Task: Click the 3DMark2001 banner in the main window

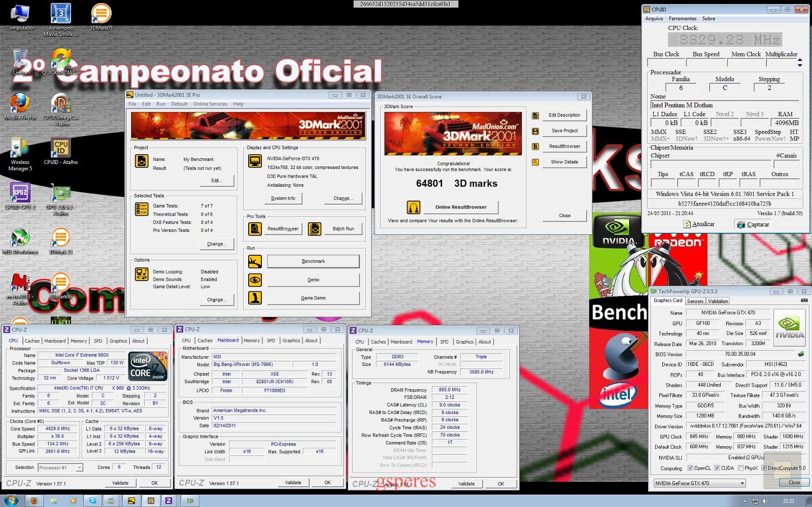Action: [x=248, y=125]
